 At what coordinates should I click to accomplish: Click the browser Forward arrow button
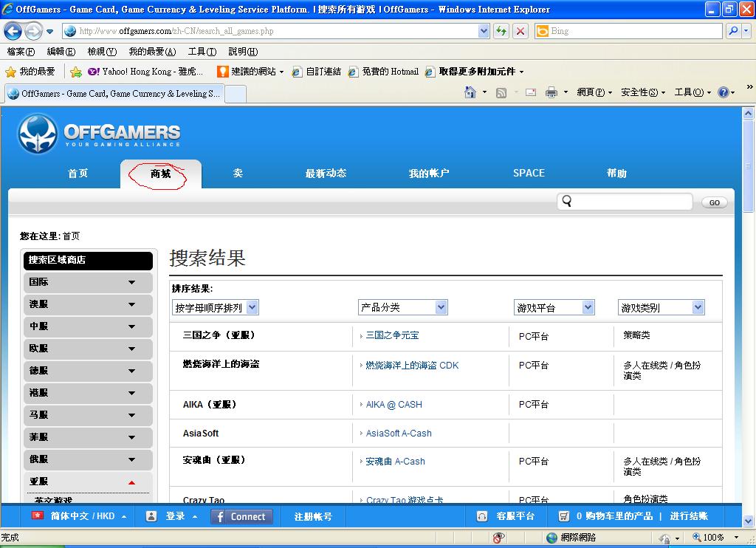[33, 31]
